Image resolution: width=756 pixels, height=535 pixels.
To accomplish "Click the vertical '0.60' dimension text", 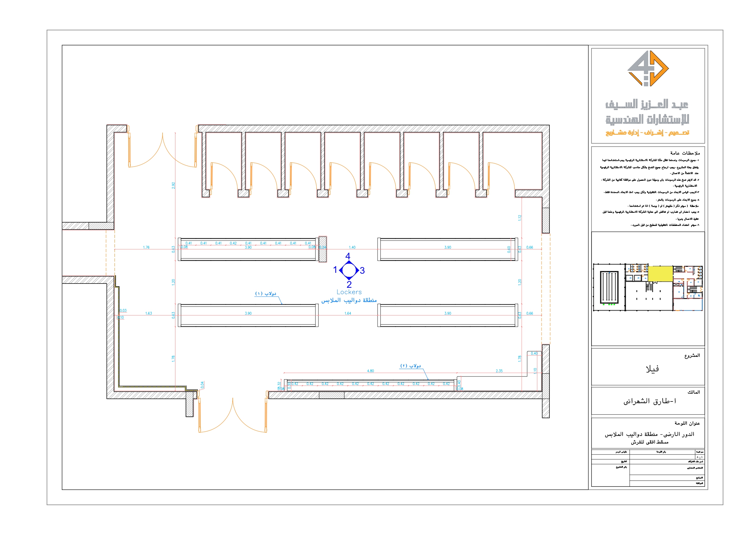I will [x=509, y=250].
